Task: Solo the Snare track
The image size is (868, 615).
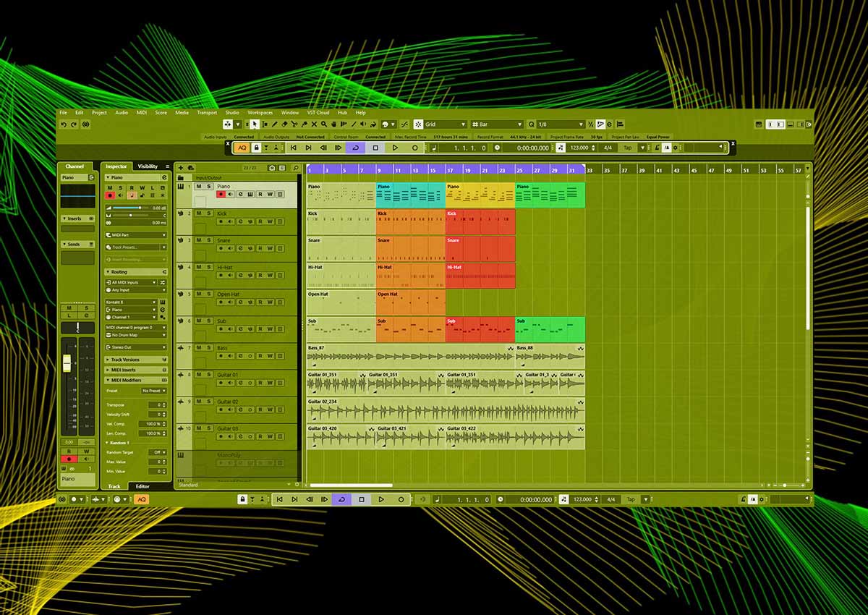Action: [x=209, y=240]
